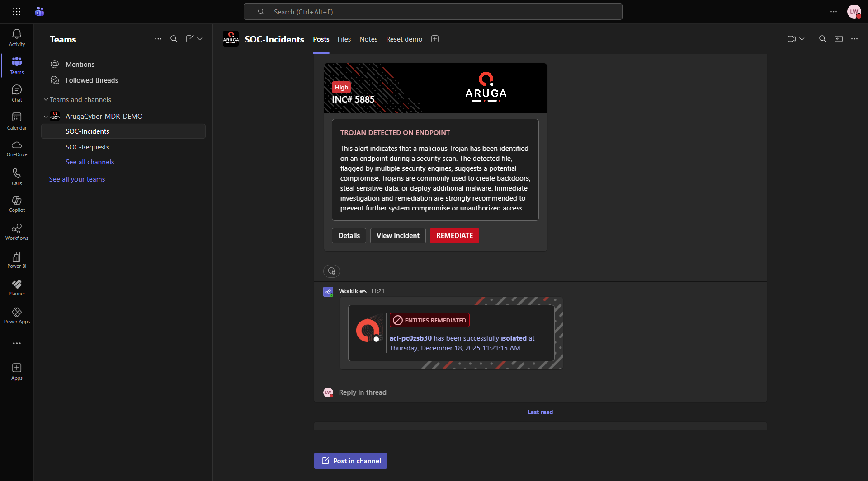
Task: Click View Incident button
Action: coord(398,236)
